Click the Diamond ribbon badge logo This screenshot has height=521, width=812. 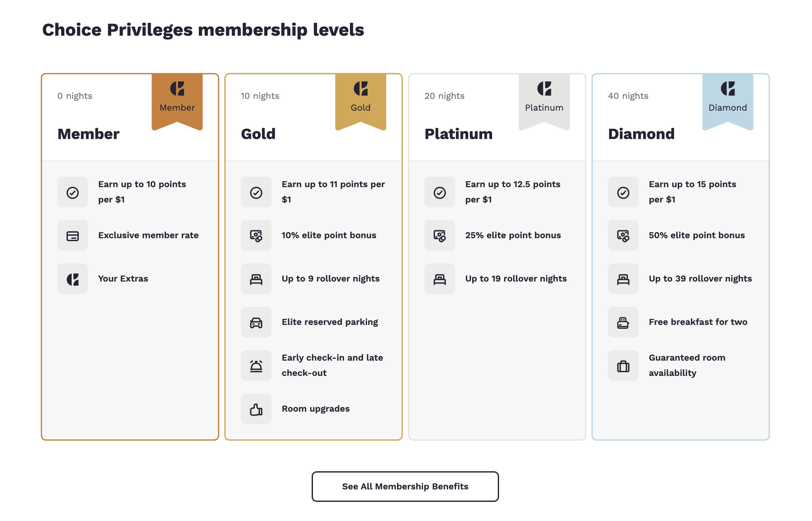click(728, 89)
